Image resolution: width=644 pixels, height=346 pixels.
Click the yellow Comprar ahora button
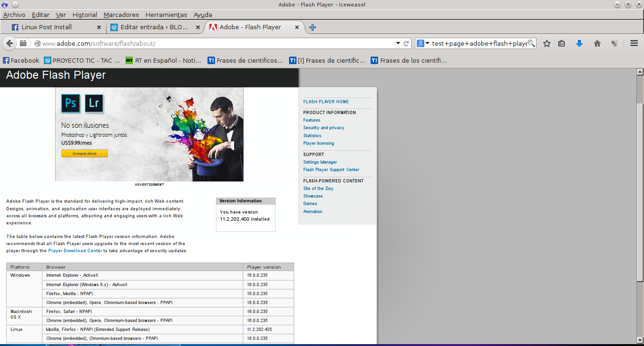tap(84, 154)
